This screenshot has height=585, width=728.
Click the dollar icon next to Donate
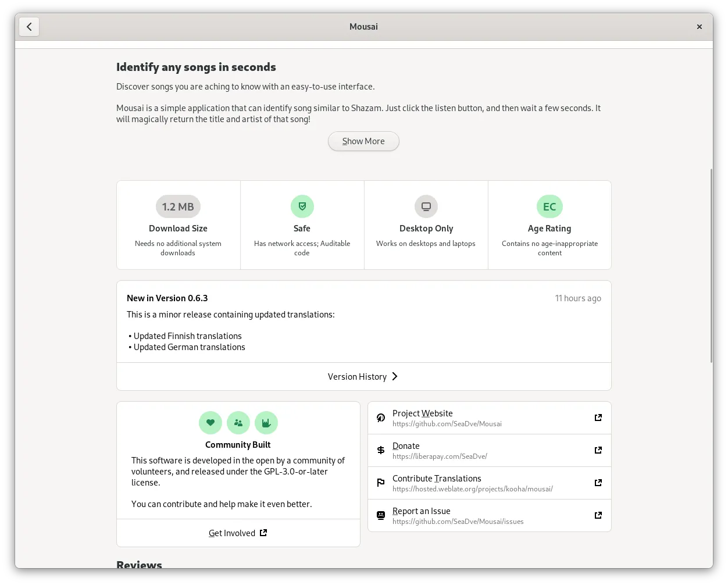pos(381,450)
